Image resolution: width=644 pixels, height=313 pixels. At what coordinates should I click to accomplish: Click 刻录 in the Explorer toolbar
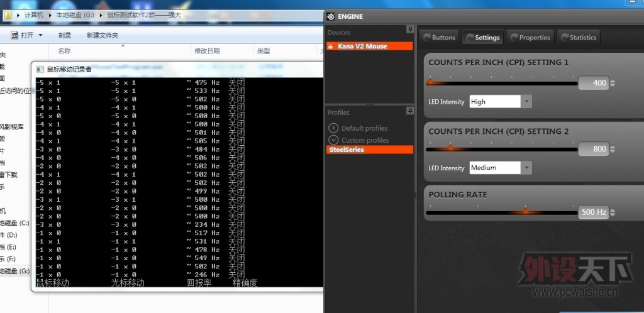[x=65, y=35]
